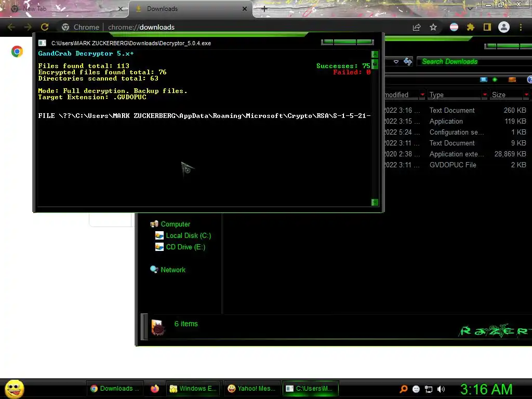Close the New Tab tab

121,9
